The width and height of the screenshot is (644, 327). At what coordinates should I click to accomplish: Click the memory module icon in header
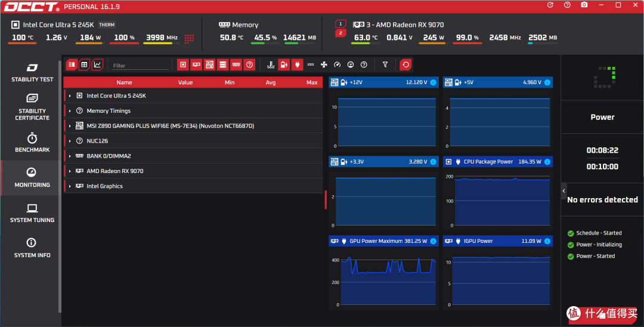(x=224, y=24)
